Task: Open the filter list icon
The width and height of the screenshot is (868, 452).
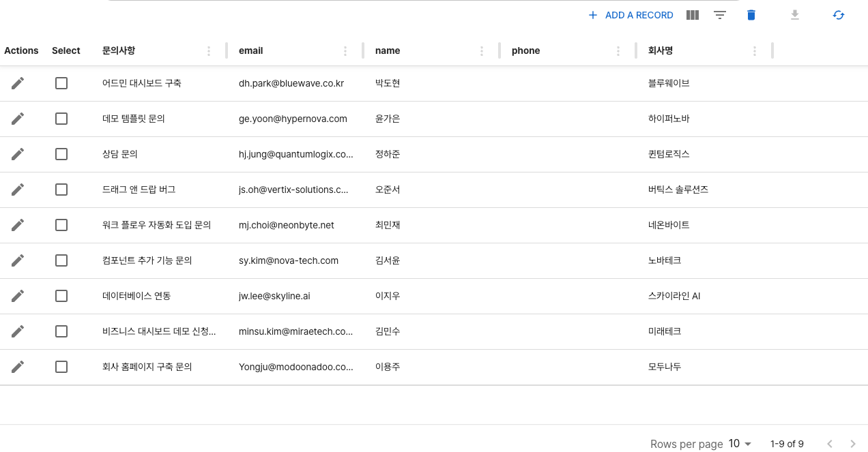Action: pos(720,15)
